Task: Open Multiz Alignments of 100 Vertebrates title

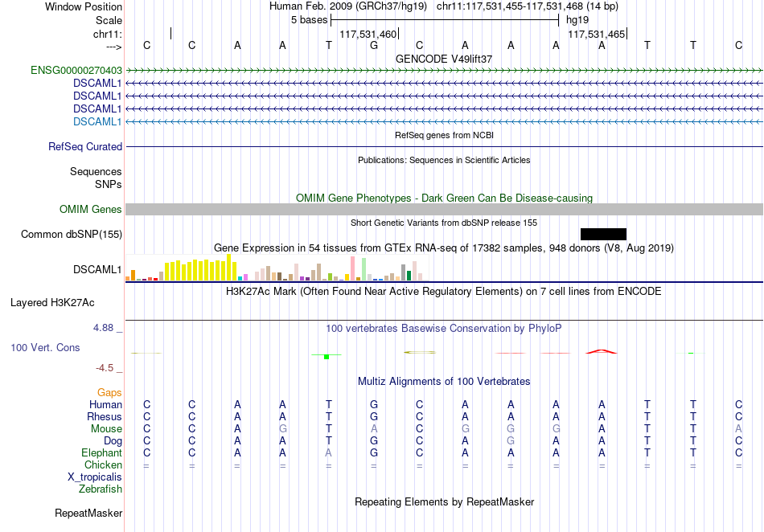Action: tap(444, 382)
